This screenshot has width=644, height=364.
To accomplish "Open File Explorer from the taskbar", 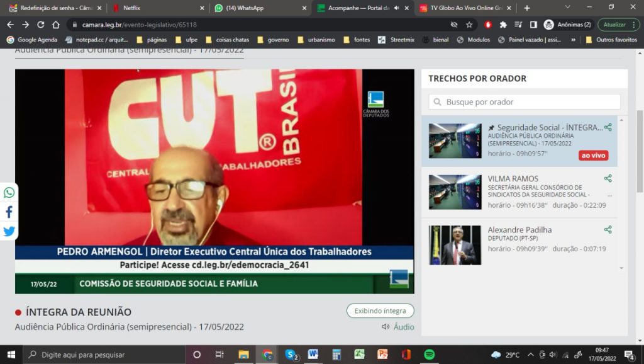I will 243,355.
